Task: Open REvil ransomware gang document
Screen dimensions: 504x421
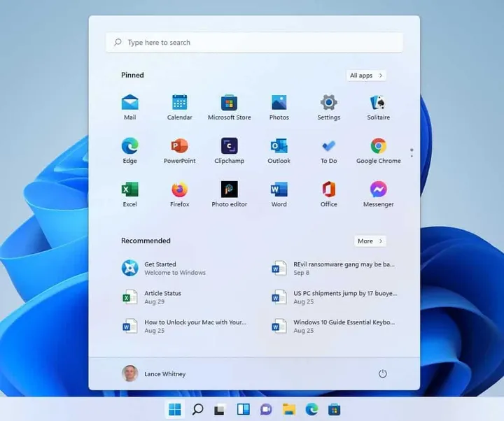Action: pos(334,268)
